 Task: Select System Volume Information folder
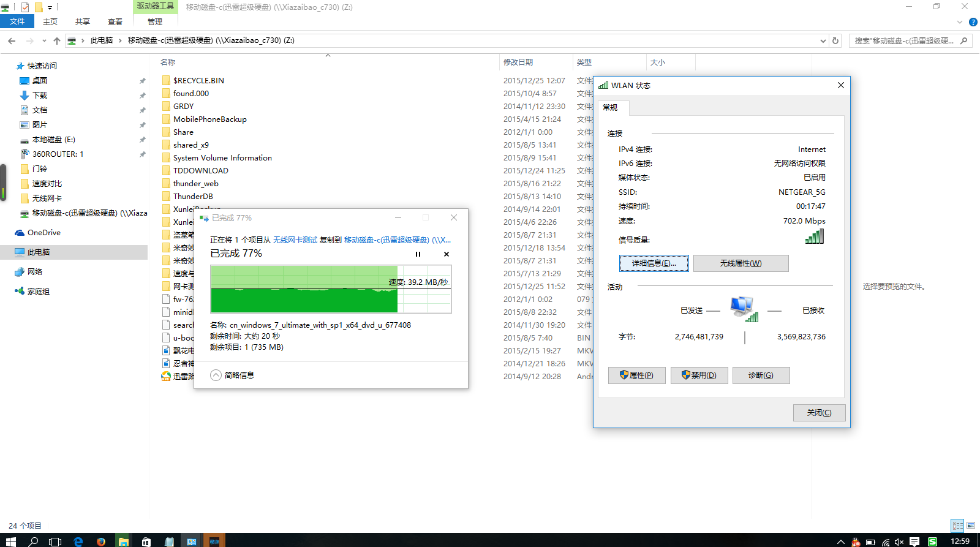222,158
